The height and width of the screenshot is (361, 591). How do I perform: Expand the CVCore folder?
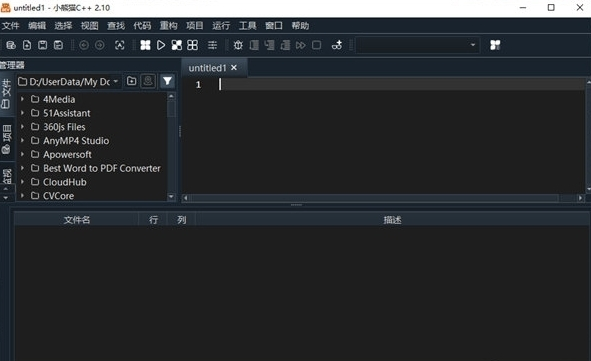point(22,196)
